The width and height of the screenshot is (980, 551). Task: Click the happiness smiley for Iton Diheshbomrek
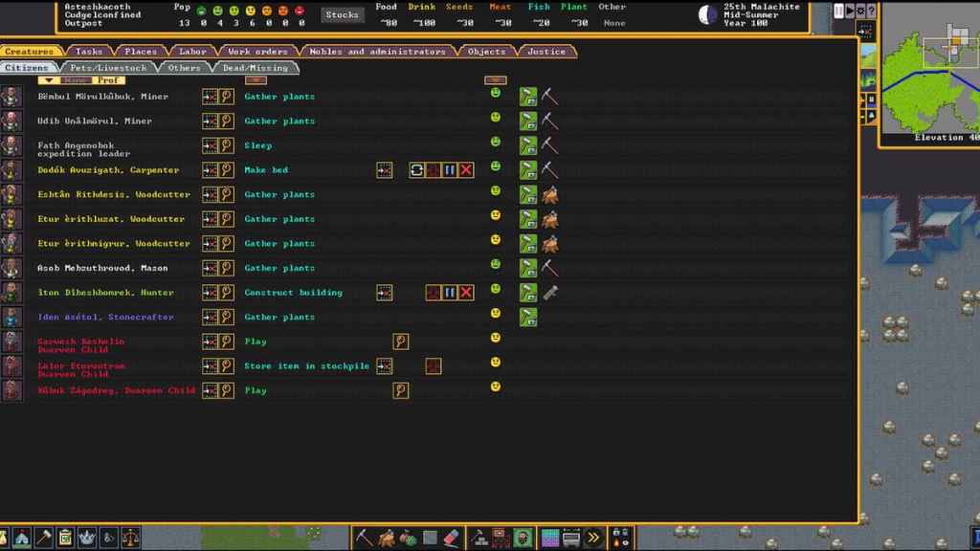[496, 292]
